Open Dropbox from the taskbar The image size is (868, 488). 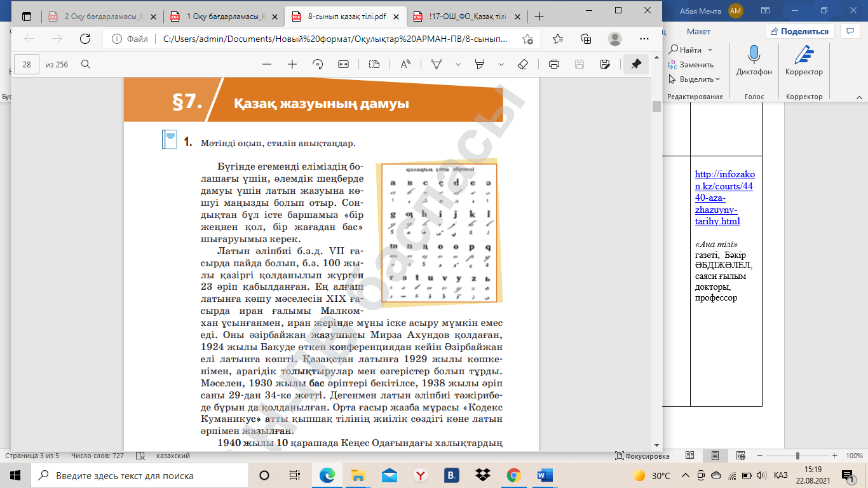point(484,475)
